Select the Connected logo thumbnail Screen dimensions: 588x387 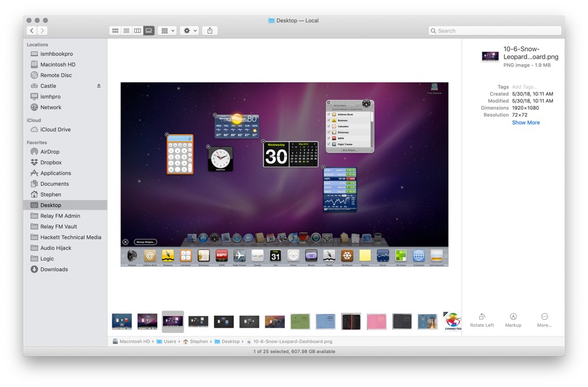[453, 321]
